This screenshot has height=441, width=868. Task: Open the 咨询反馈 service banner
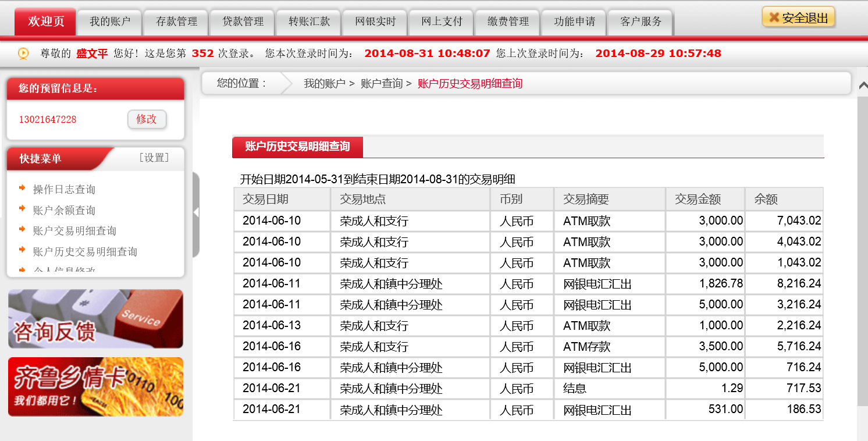(95, 319)
